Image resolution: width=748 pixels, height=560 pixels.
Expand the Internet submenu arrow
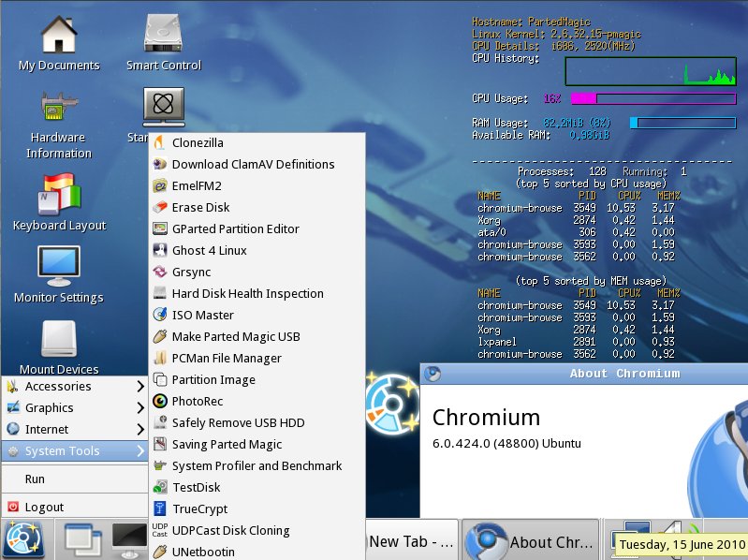point(140,429)
